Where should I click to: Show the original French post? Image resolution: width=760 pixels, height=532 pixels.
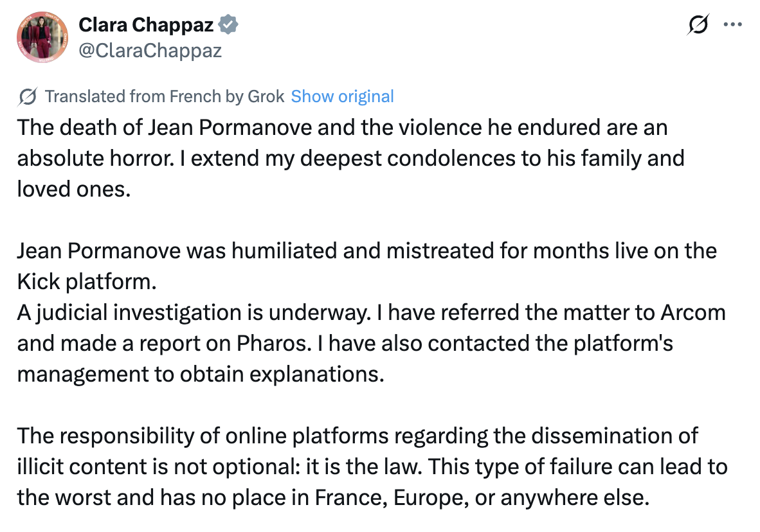(x=342, y=96)
